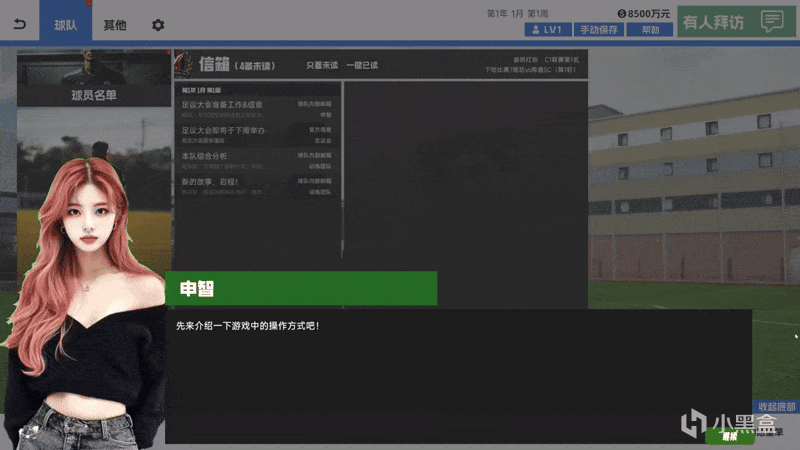The height and width of the screenshot is (450, 800).
Task: Open the mail 足议大会准备工作&信息
Action: (257, 109)
